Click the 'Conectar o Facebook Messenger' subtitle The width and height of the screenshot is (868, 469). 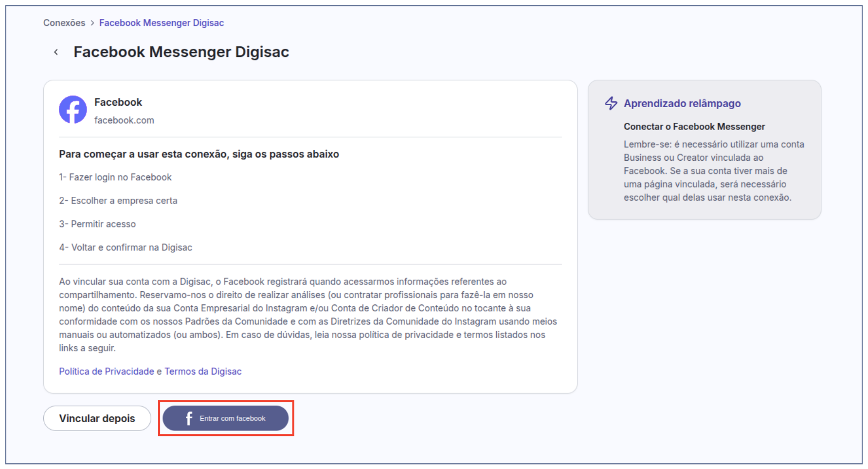(694, 127)
